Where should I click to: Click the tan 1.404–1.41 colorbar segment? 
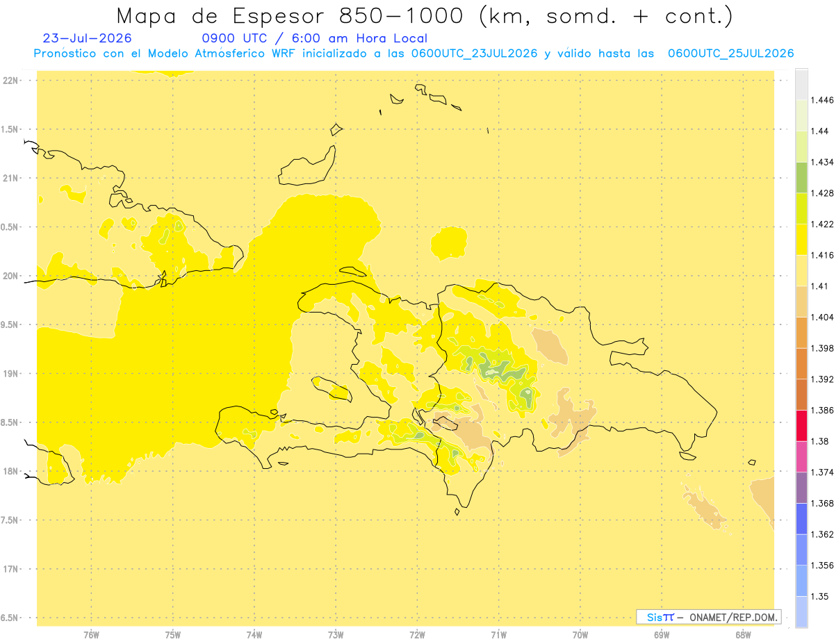point(801,302)
